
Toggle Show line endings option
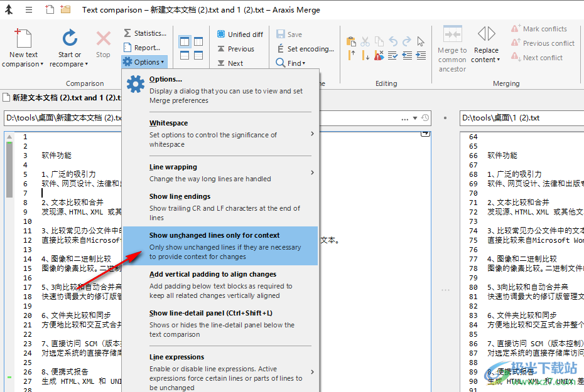coord(221,207)
